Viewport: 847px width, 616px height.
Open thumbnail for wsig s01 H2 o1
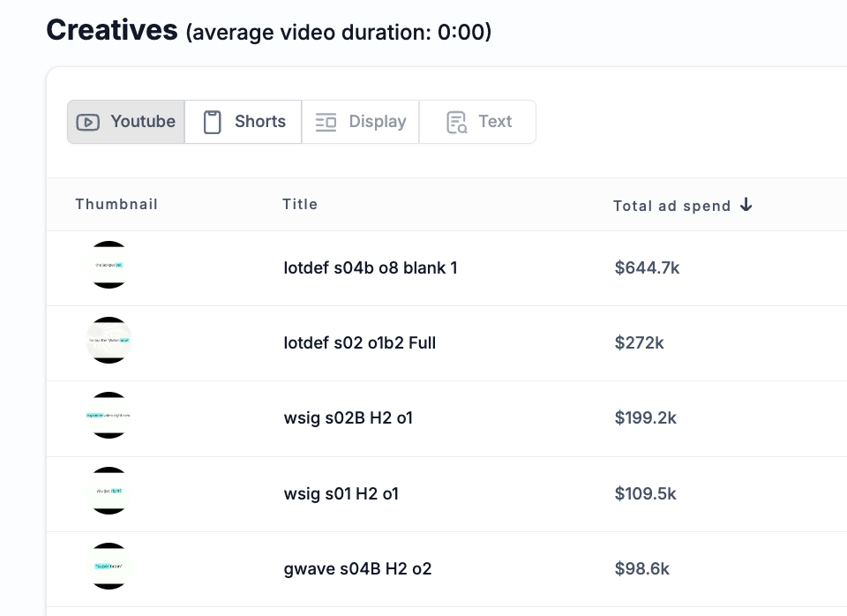[109, 491]
